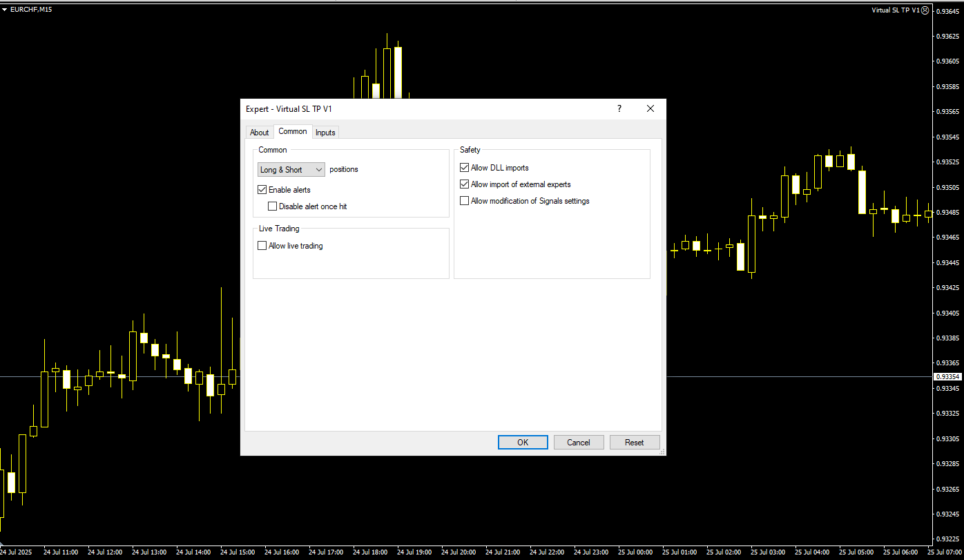Click the Cancel button
The image size is (964, 560).
click(579, 443)
